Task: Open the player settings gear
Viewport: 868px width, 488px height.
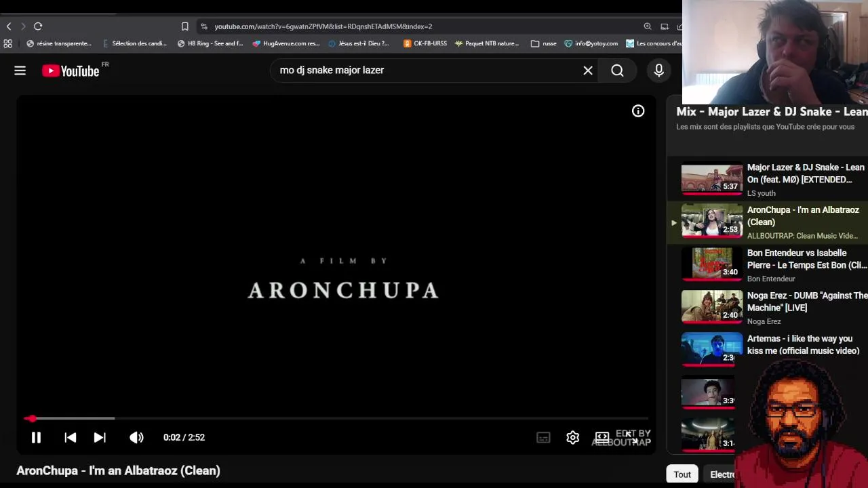Action: pyautogui.click(x=572, y=437)
